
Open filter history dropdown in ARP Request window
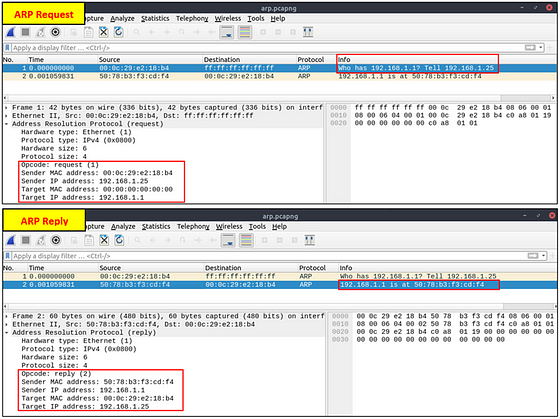click(541, 48)
